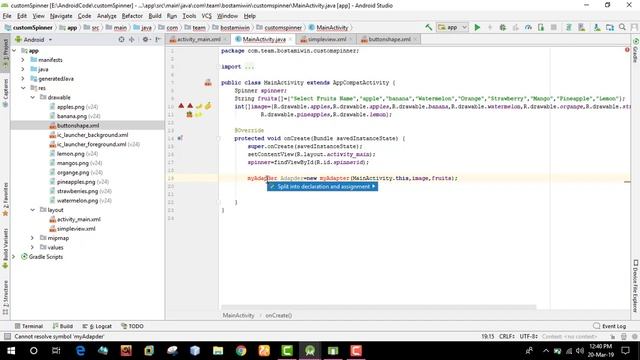Toggle the Build Variants tool window
The image size is (640, 360).
(x=5, y=248)
